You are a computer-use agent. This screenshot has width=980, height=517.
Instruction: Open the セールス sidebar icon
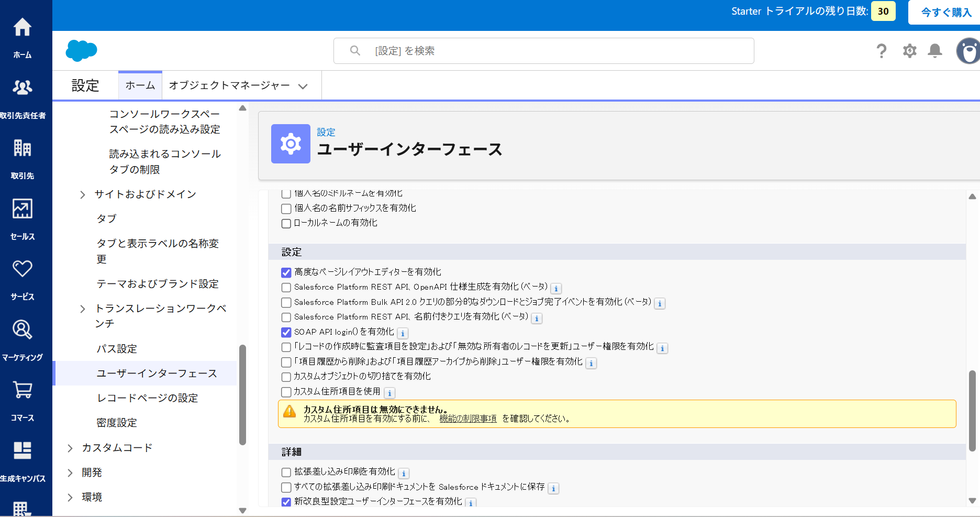[21, 210]
